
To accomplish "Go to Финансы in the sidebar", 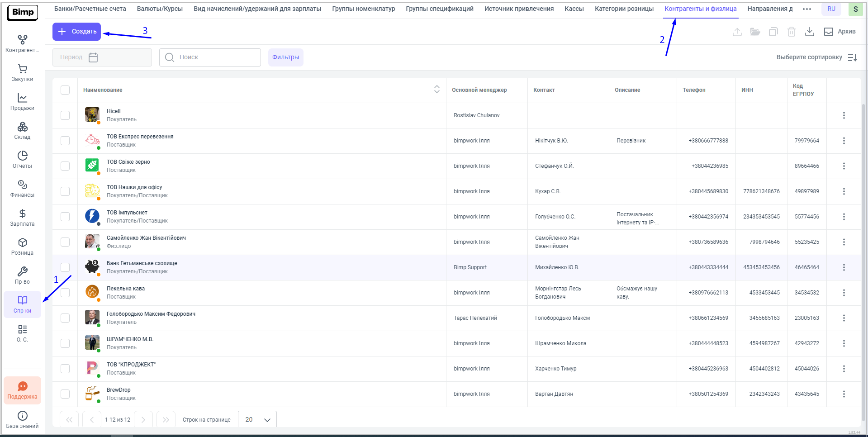I will coord(22,189).
